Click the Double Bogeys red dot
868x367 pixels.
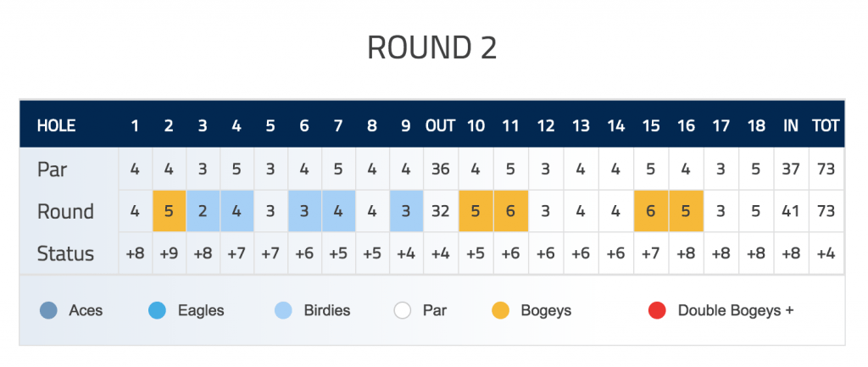657,310
